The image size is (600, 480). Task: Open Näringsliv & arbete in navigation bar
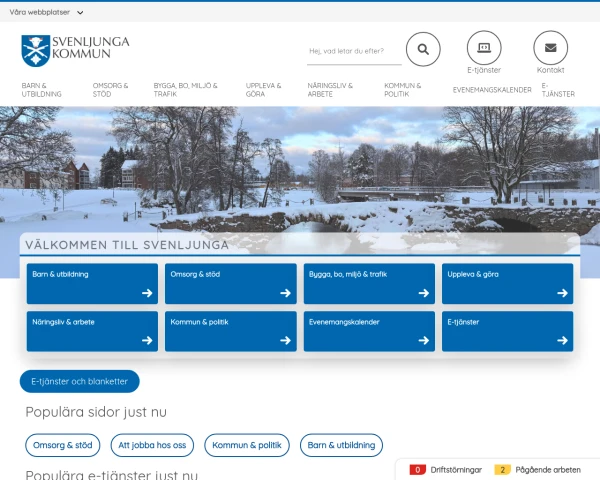329,90
